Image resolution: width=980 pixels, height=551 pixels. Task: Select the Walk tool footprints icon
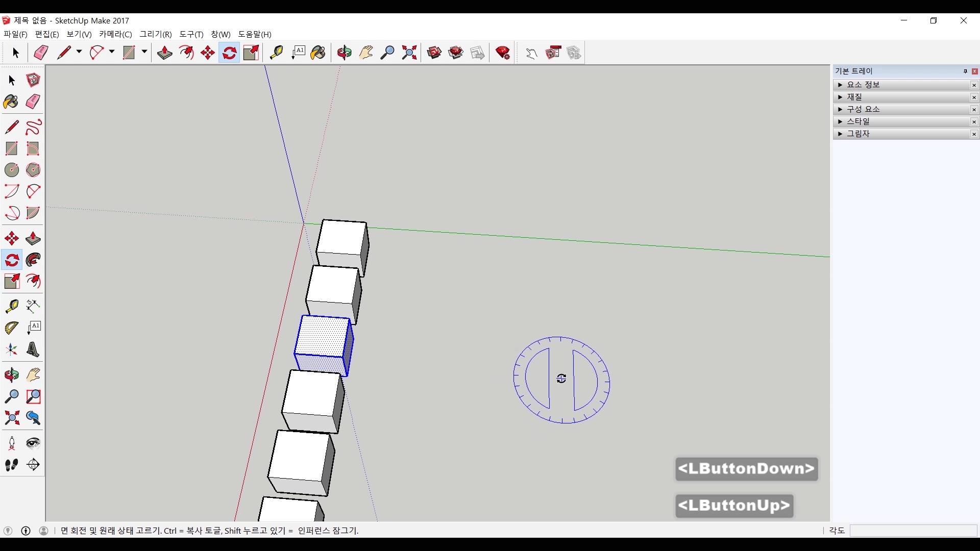coord(11,465)
